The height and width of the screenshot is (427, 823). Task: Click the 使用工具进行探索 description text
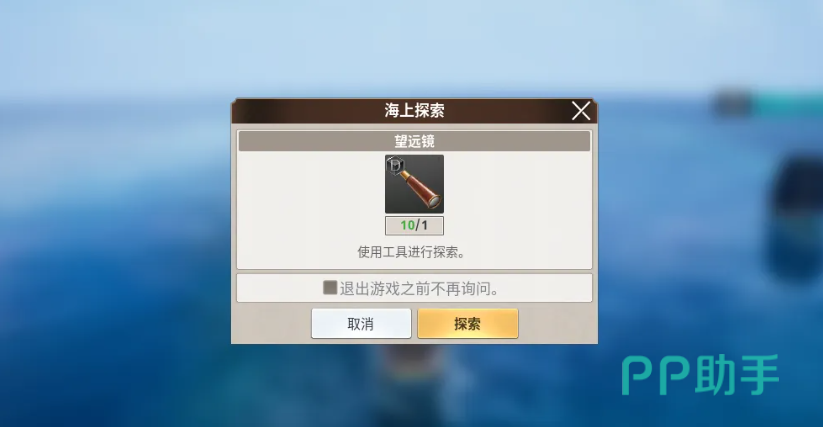tap(412, 252)
